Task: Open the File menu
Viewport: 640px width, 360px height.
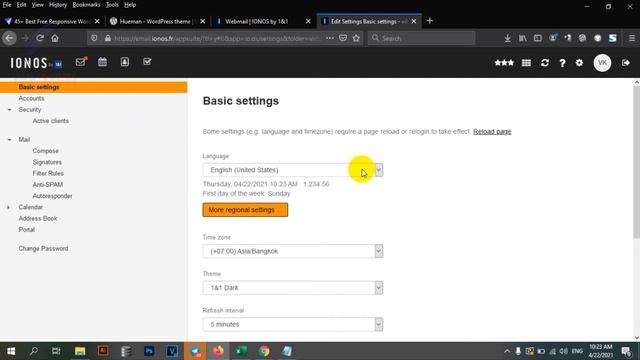Action: click(x=7, y=5)
